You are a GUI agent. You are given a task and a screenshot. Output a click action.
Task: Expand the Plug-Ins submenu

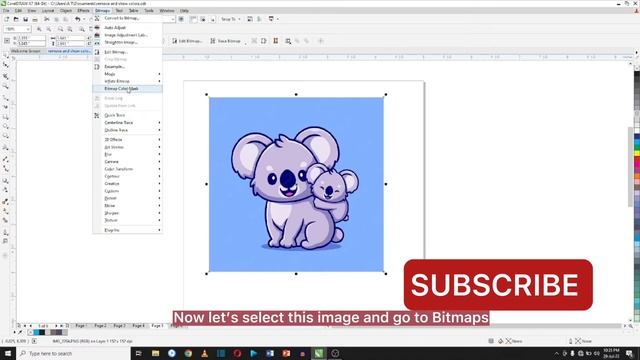pos(128,230)
